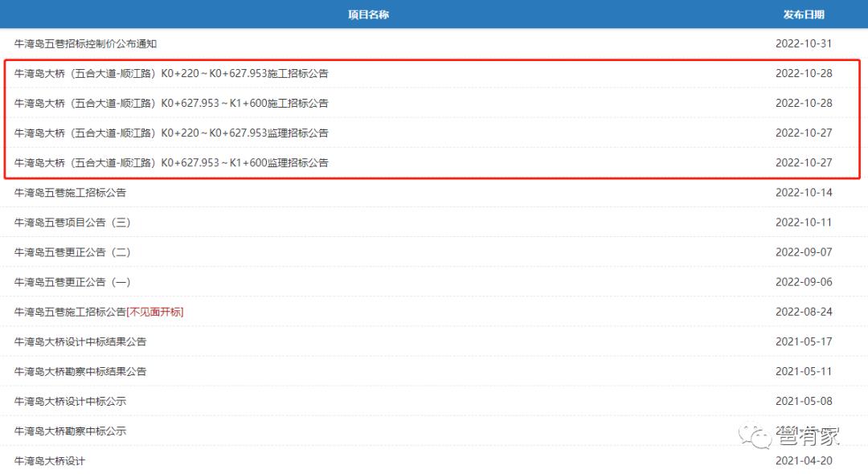Open 牛湾岛大桥勘察中标公示
This screenshot has height=474, width=868.
70,431
